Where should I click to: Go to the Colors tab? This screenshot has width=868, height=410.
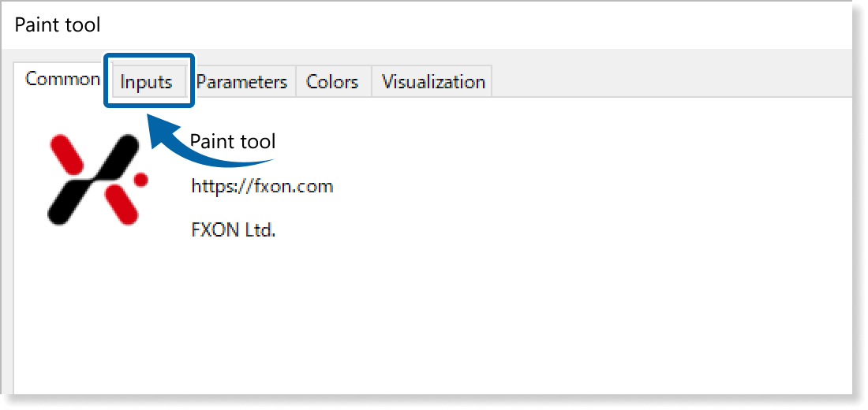[332, 82]
